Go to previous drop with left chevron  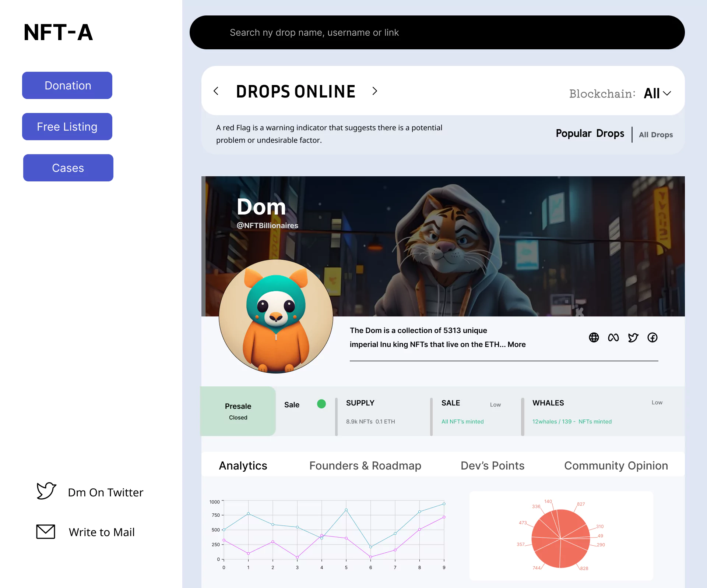[217, 91]
